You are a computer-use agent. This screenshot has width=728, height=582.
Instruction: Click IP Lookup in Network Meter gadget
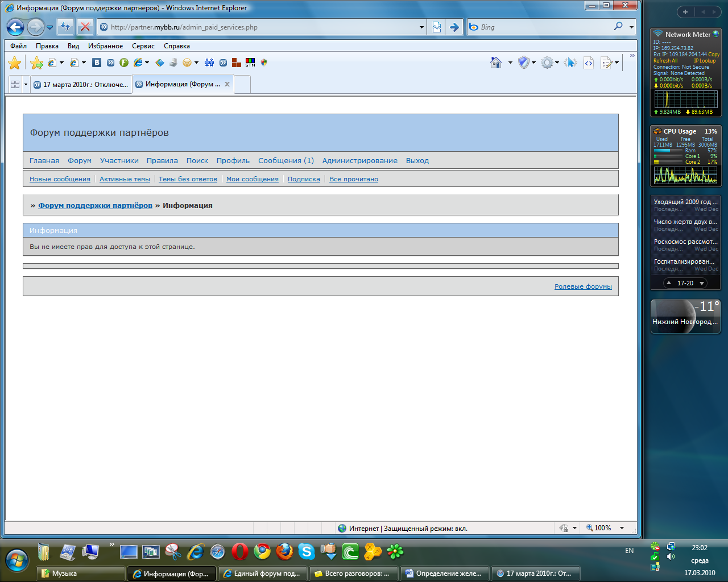(705, 61)
